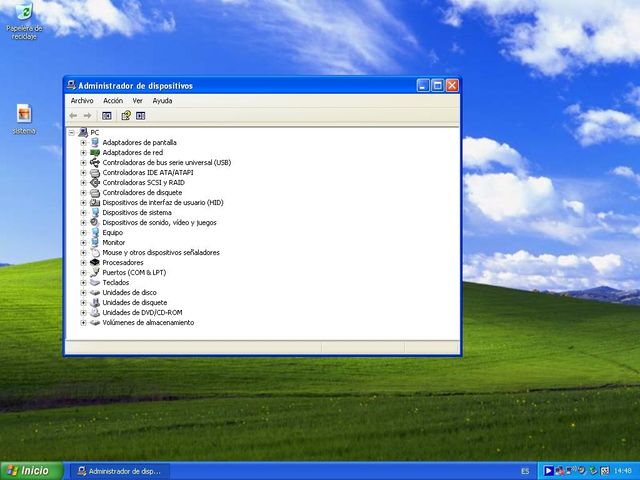
Task: Select "Dispositivos de sonido, vídeo y juegos" text
Action: (159, 222)
